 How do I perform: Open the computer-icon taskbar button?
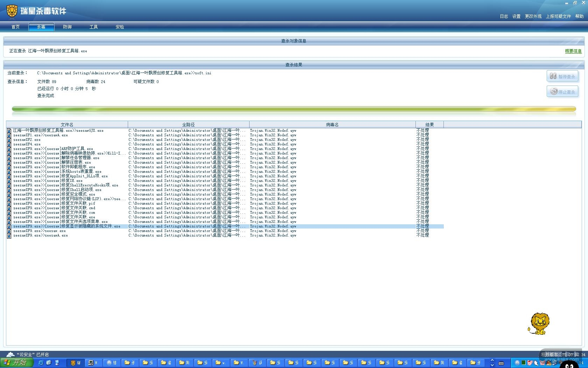tap(93, 363)
